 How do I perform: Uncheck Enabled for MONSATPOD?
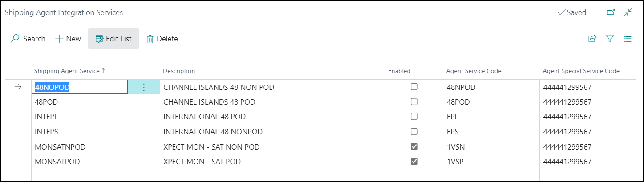414,162
